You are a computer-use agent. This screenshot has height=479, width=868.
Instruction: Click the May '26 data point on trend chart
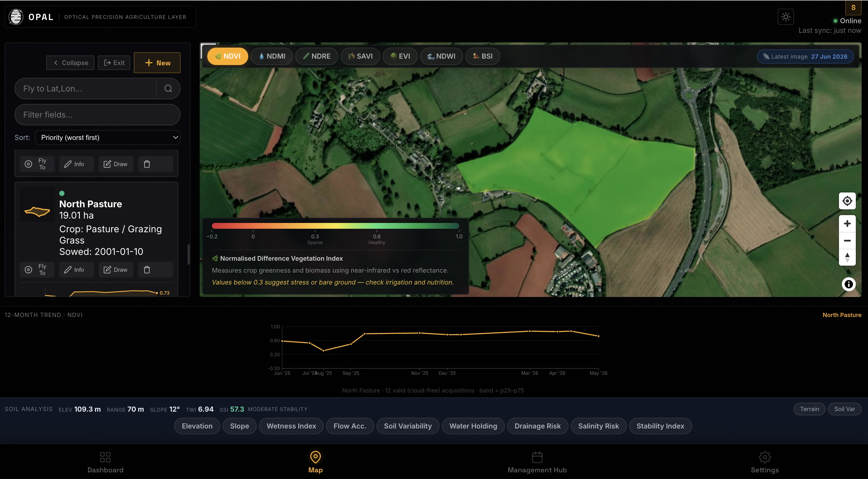coord(598,336)
